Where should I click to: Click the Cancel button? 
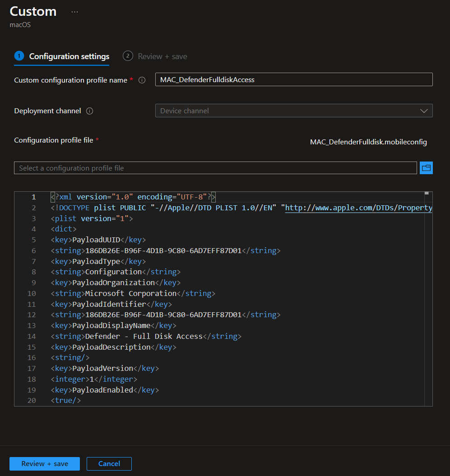(109, 464)
